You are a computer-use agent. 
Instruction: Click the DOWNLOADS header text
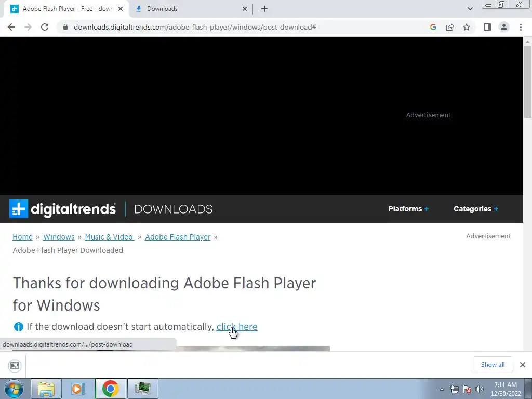174,209
